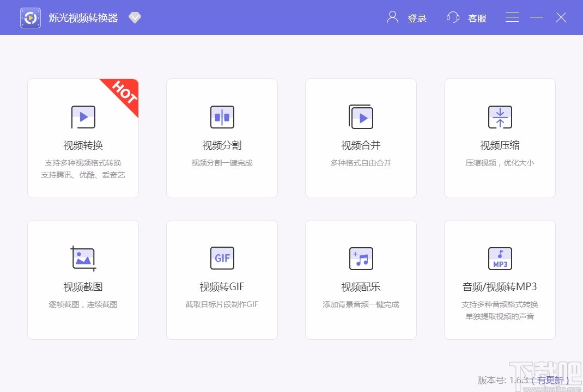Launch the 视频压缩 video compression tool
Screen dimensions: 583x392
click(x=500, y=138)
